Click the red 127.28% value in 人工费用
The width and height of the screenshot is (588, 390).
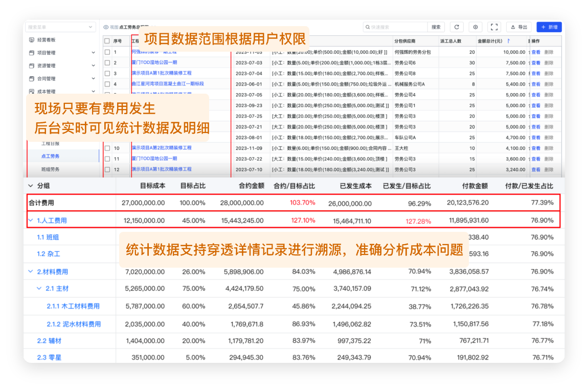pyautogui.click(x=418, y=221)
